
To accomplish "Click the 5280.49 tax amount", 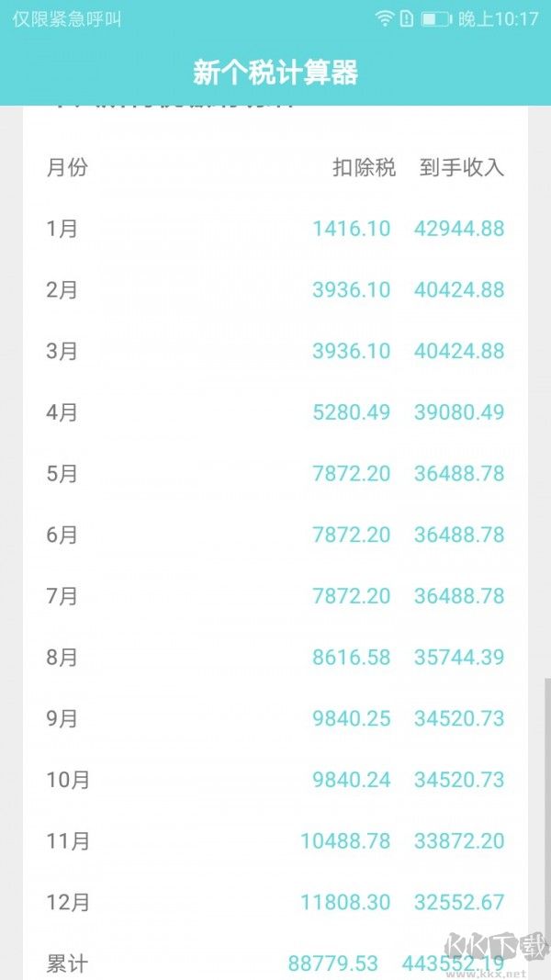I will 351,412.
